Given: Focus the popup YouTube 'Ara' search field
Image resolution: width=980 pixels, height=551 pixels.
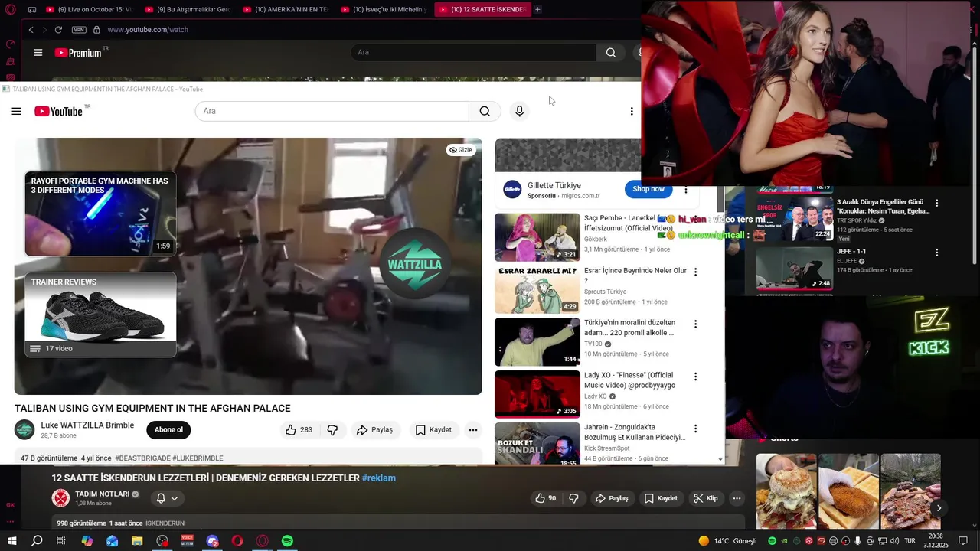Looking at the screenshot, I should point(332,112).
